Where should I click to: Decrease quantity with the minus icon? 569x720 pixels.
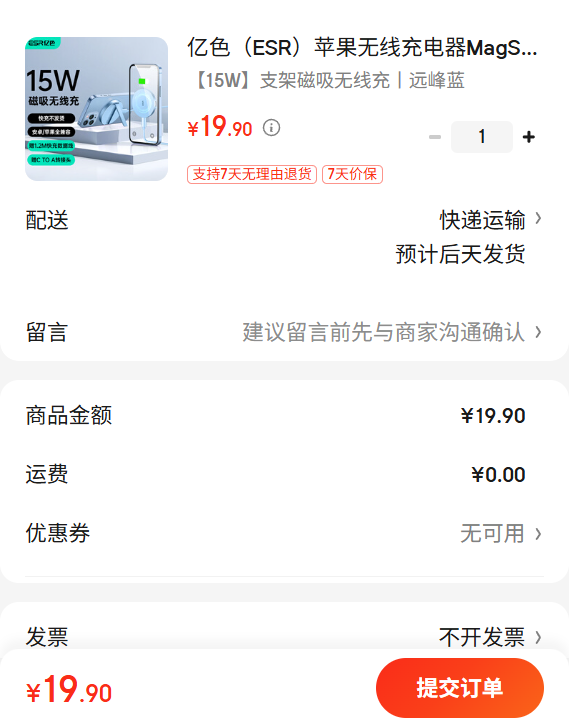434,137
